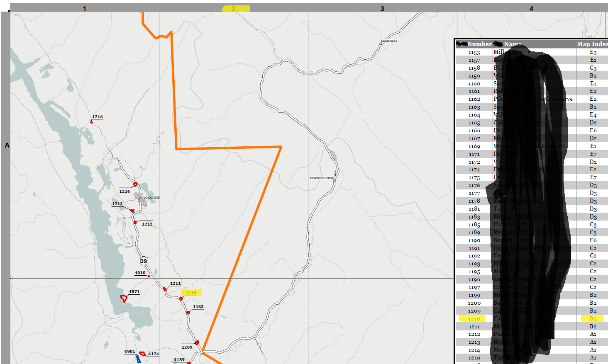Click table number cell 1200

pos(474,303)
